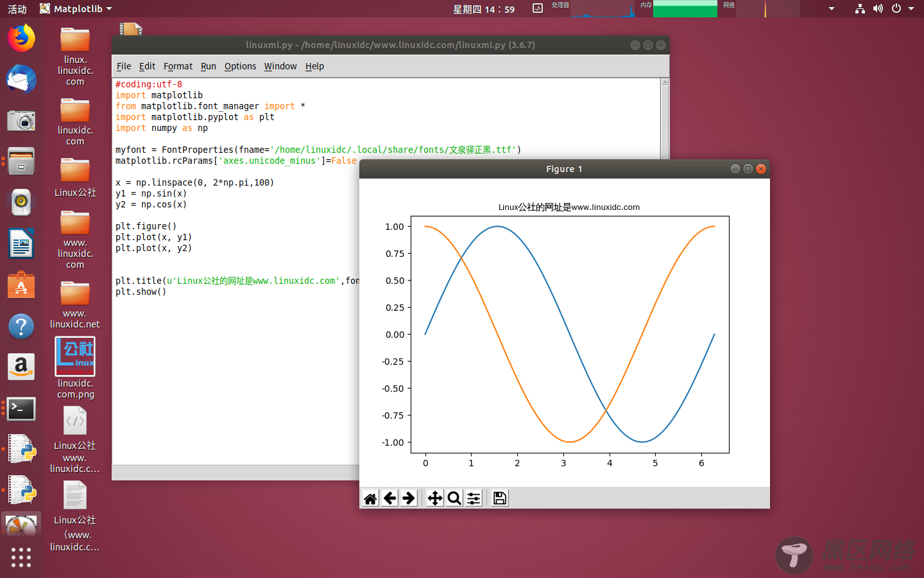The height and width of the screenshot is (578, 924).
Task: Click the '#coding:utf-8' comment line
Action: (149, 84)
